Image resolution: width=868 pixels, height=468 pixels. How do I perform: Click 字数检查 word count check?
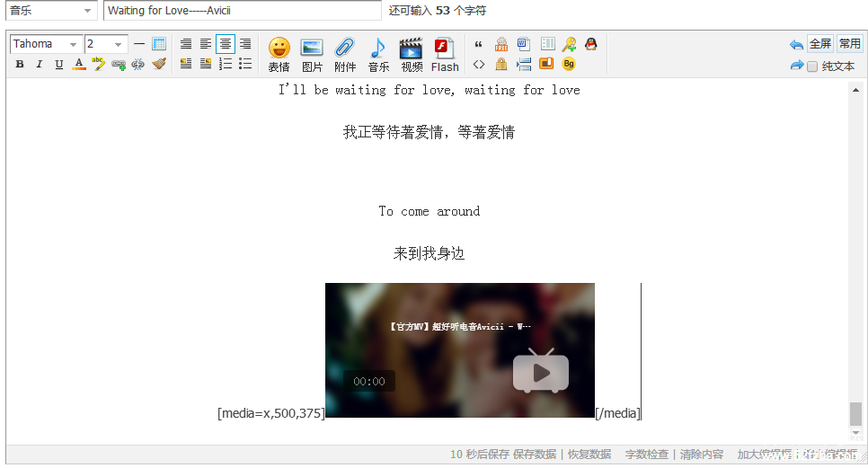647,455
